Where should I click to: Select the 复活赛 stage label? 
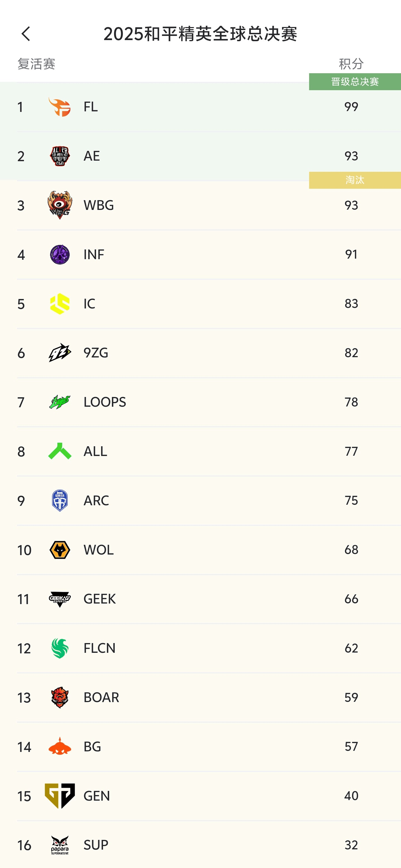[36, 64]
